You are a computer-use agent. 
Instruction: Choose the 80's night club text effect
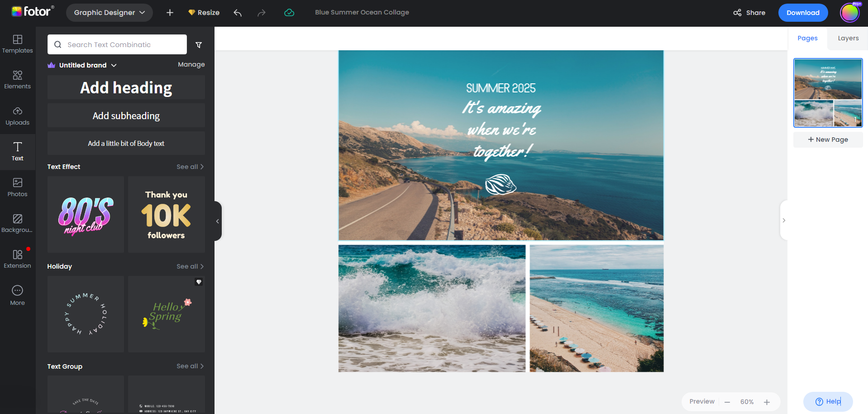(x=86, y=214)
